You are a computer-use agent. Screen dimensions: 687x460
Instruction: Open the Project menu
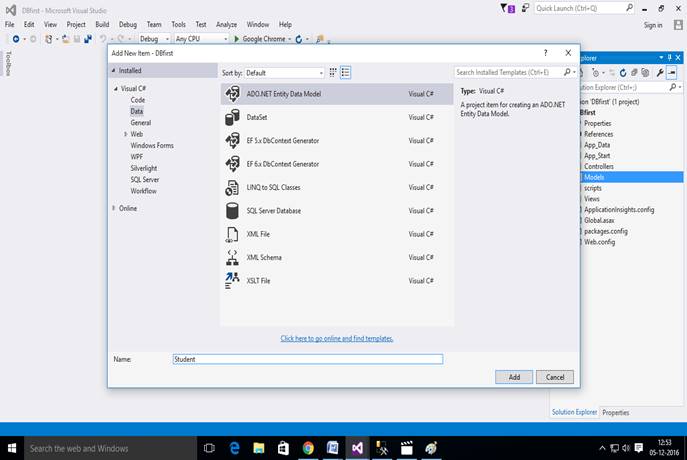(76, 25)
